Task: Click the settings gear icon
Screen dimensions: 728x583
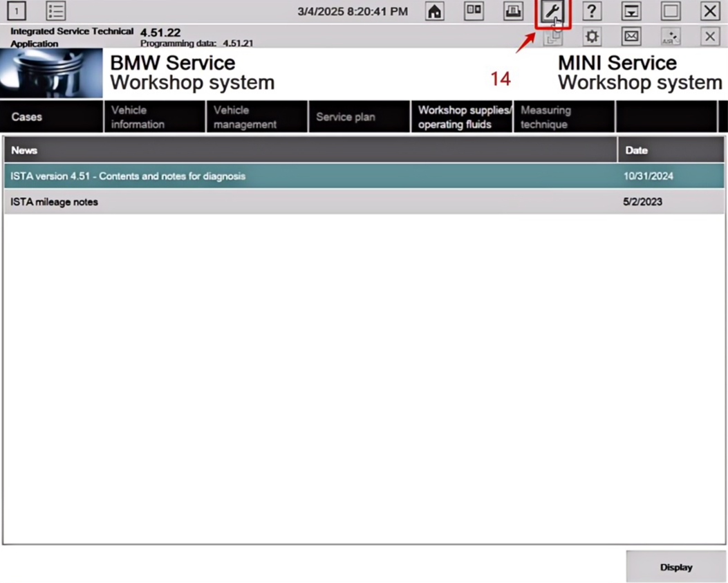Action: point(592,37)
